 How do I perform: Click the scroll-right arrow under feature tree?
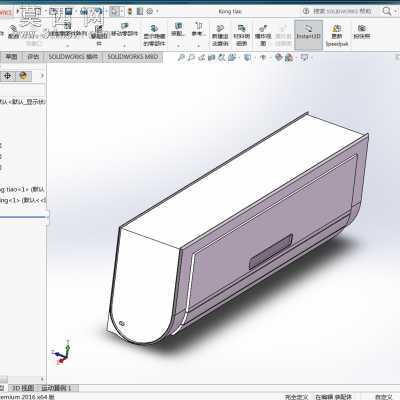click(x=42, y=379)
